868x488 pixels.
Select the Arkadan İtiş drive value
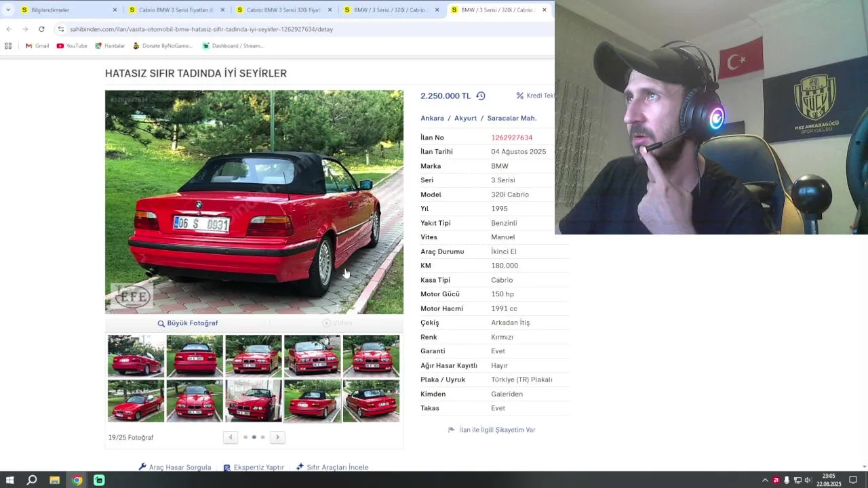511,323
